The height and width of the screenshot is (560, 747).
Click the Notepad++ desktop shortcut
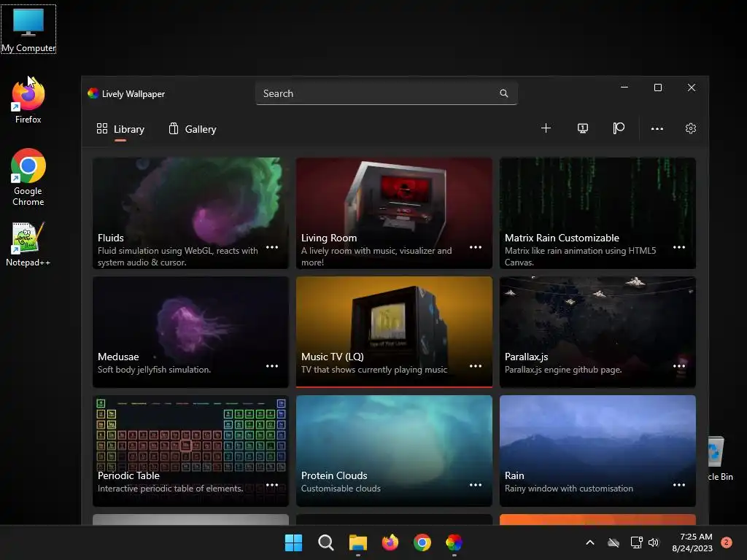tap(28, 244)
